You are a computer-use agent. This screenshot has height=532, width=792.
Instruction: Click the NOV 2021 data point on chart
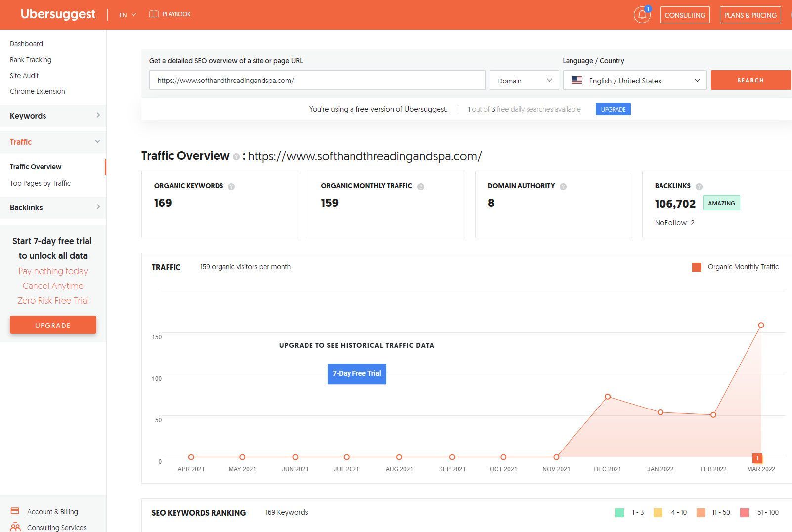[556, 457]
